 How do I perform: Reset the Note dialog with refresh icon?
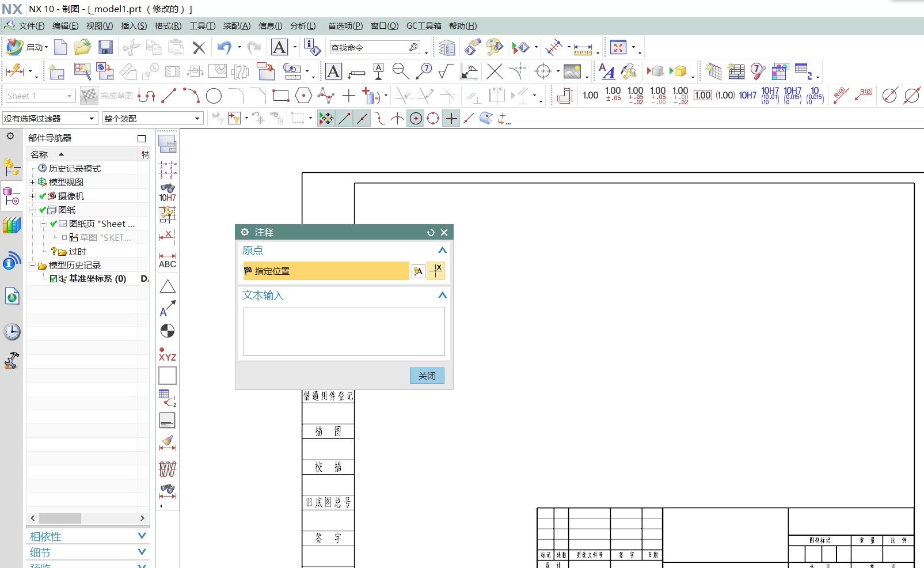(x=431, y=233)
